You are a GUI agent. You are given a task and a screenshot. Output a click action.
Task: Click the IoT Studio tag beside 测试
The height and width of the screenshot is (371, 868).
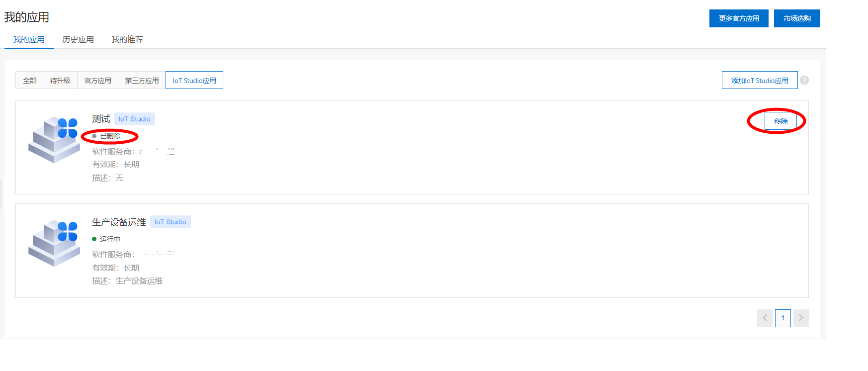tap(135, 119)
